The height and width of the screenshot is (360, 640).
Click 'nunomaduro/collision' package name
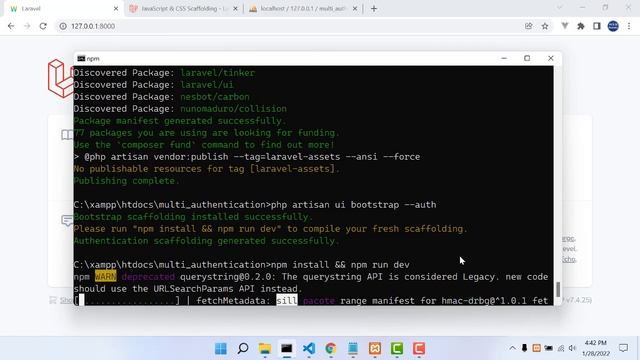click(x=233, y=109)
